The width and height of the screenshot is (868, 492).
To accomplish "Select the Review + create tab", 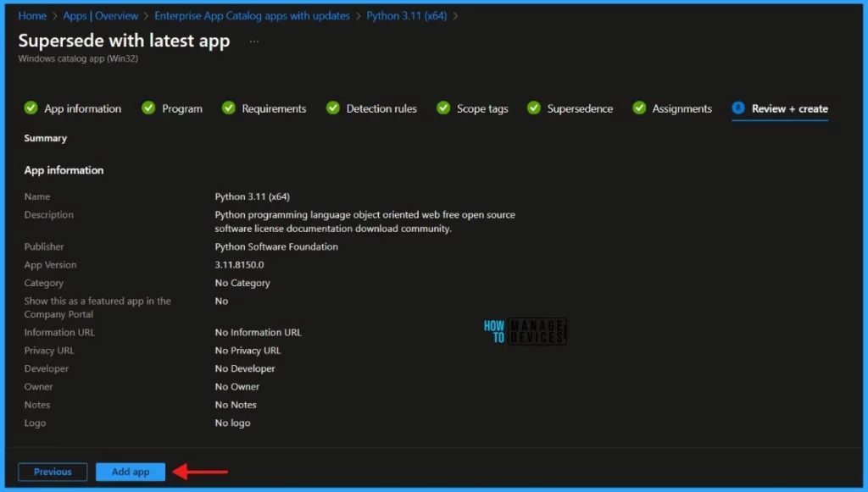I will (789, 109).
